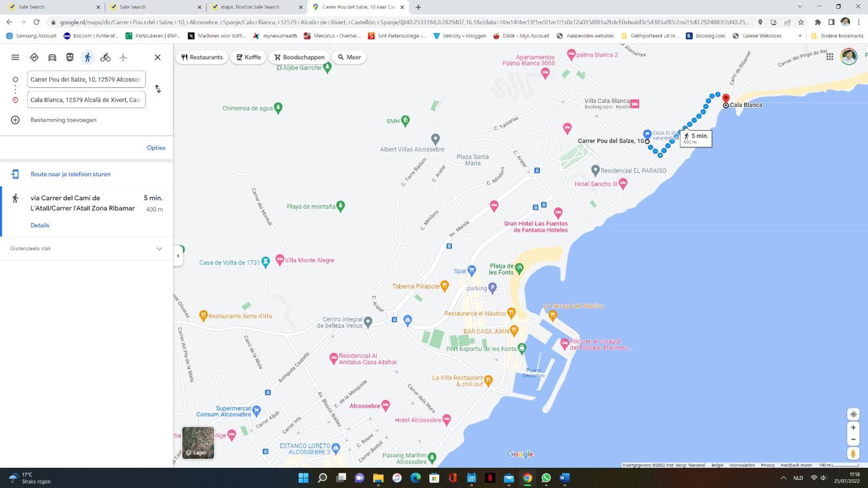868x488 pixels.
Task: Switch to the maps Norton Safe Search tab
Action: [256, 7]
